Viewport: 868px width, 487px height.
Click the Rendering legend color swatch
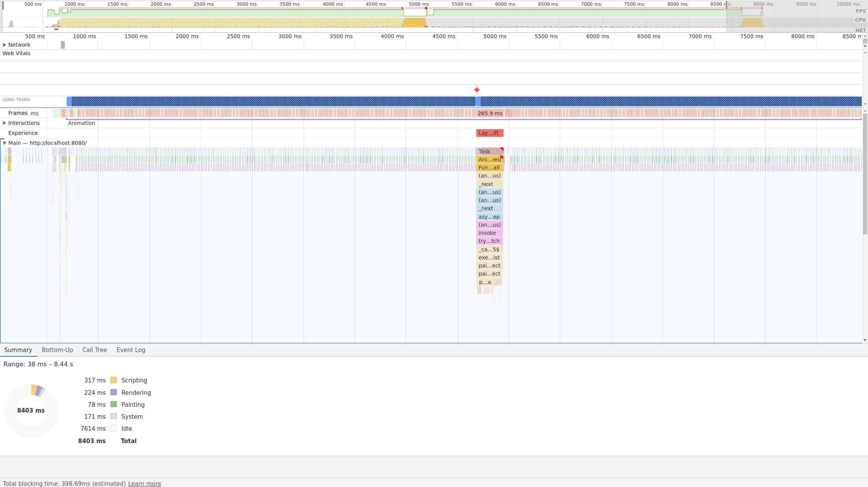(x=114, y=392)
